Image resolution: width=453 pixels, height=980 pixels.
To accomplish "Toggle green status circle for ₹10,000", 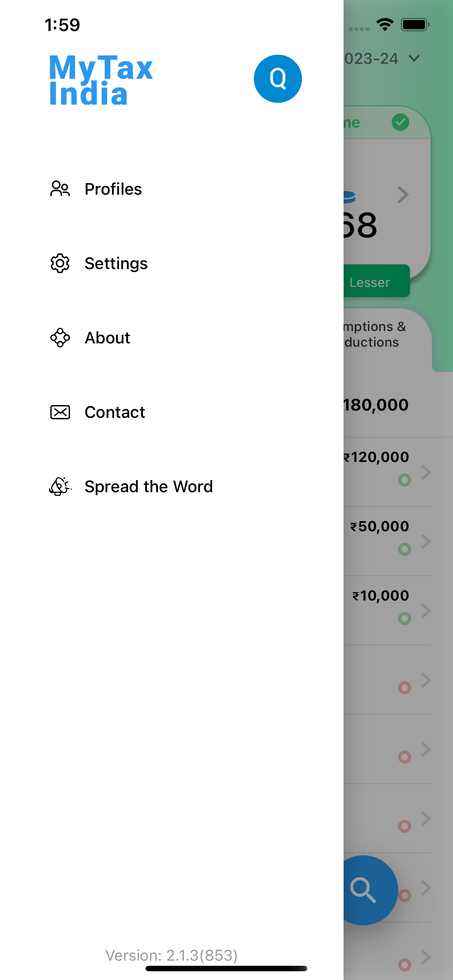I will (x=404, y=619).
